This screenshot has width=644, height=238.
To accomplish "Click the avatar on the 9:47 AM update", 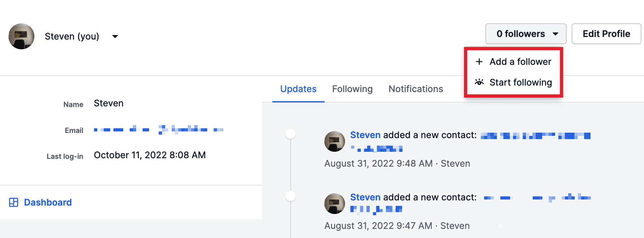I will (335, 204).
